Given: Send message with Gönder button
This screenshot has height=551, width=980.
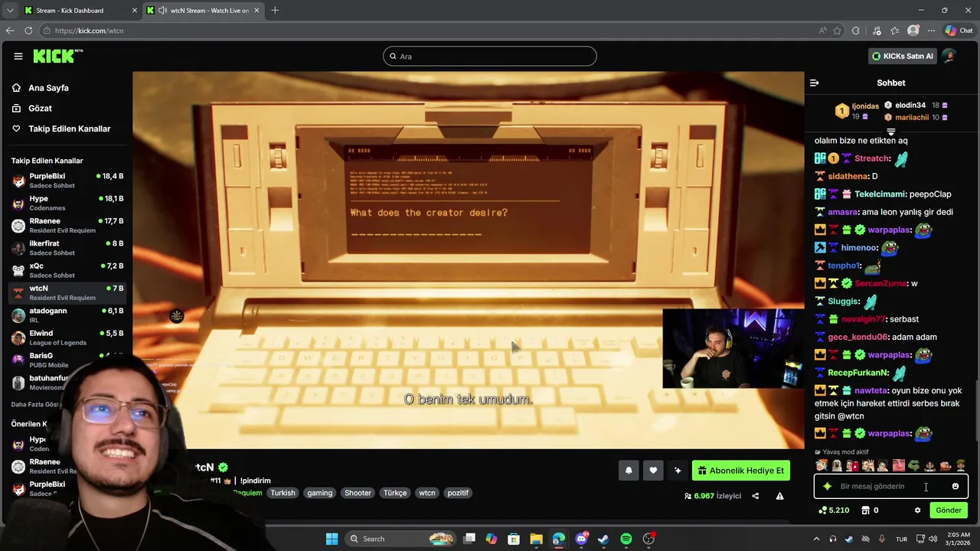Looking at the screenshot, I should tap(948, 510).
